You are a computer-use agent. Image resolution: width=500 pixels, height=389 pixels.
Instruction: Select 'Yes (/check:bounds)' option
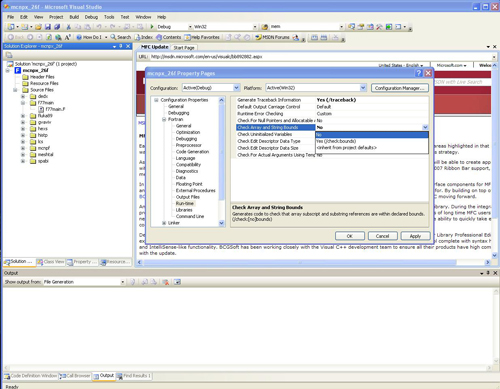(372, 141)
